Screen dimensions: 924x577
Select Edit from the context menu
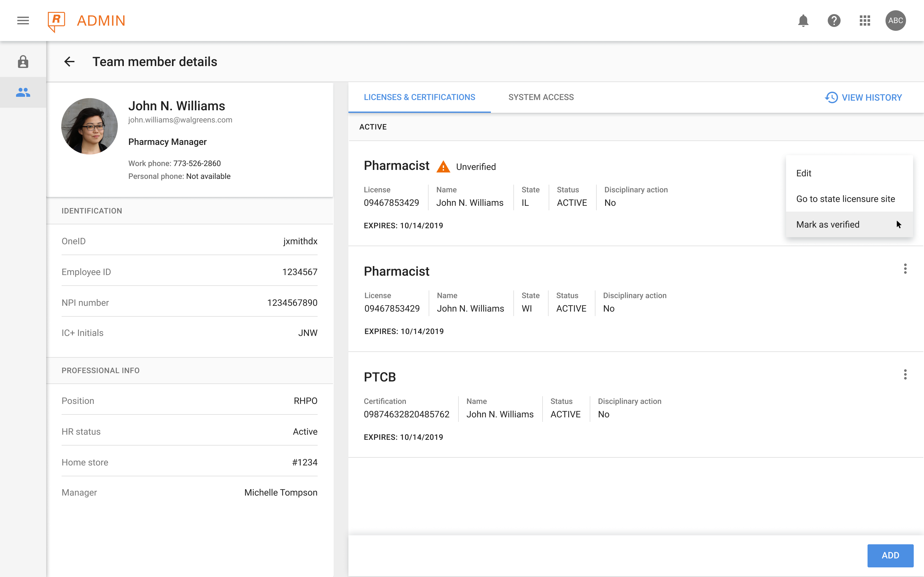point(804,173)
